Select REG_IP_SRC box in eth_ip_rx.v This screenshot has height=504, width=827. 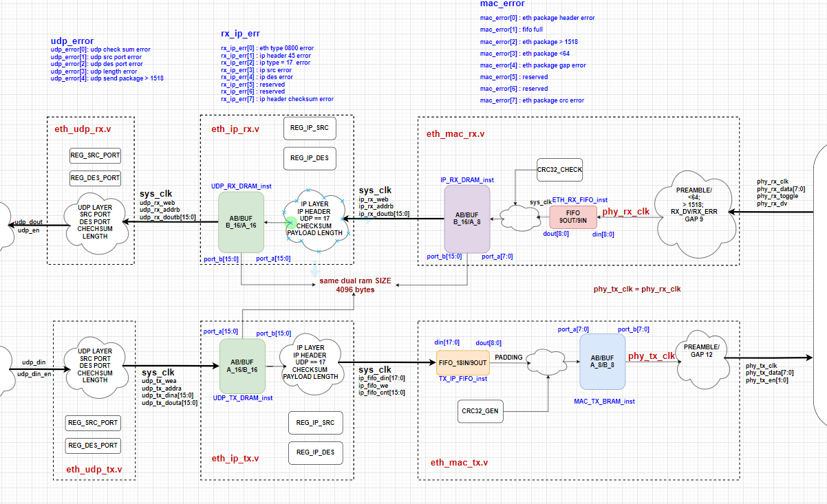click(310, 128)
